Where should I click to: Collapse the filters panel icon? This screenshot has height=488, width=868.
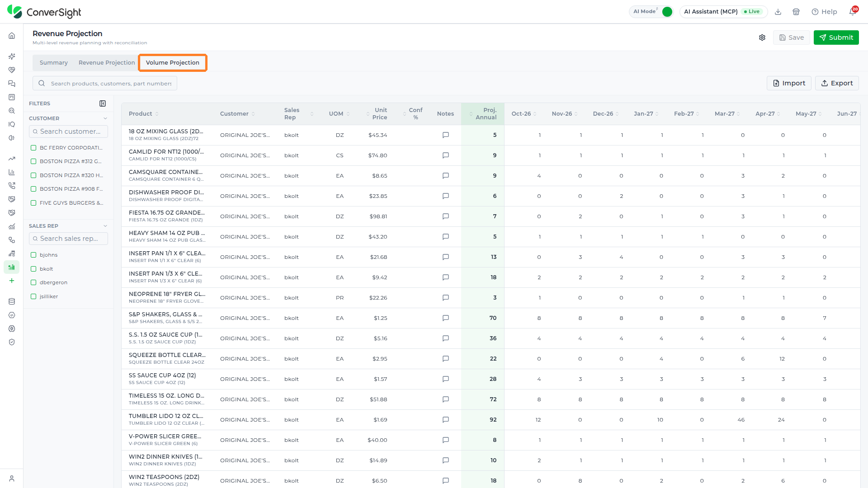tap(103, 103)
